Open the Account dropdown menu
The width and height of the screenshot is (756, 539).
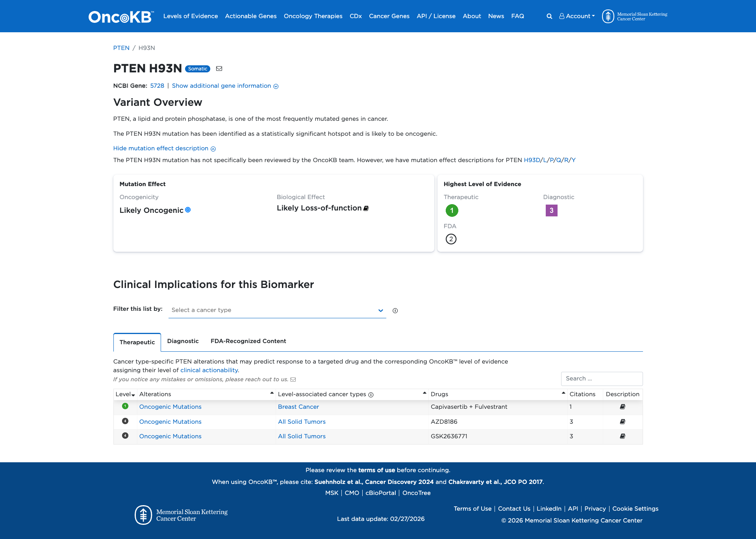click(576, 16)
